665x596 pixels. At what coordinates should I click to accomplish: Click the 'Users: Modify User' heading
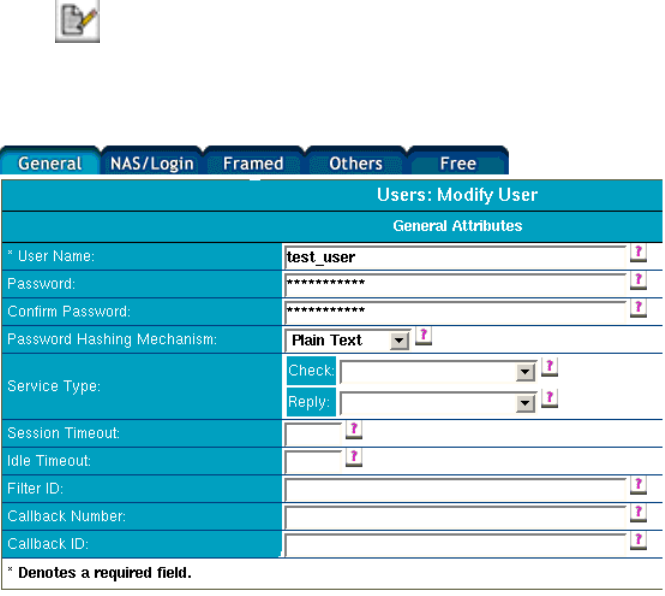(x=457, y=195)
